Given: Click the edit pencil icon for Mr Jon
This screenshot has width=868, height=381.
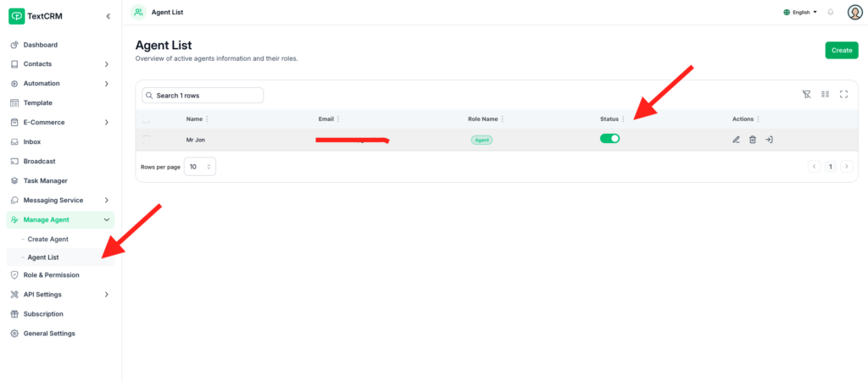Looking at the screenshot, I should click(736, 140).
